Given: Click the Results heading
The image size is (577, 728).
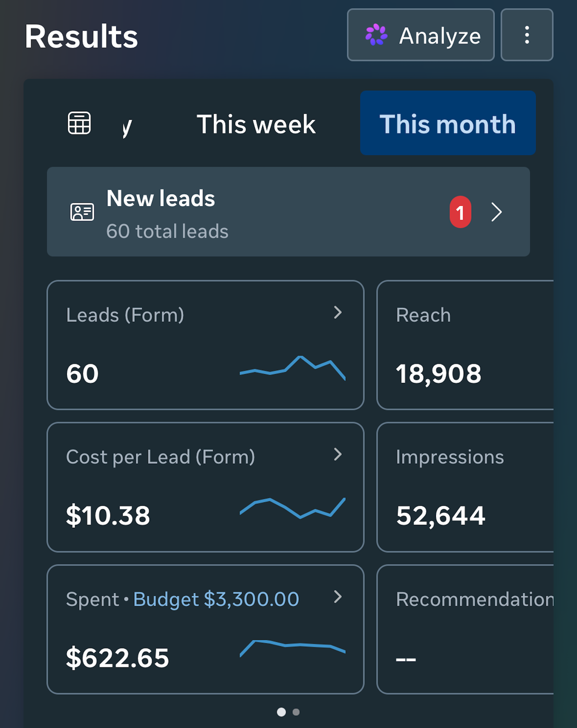Looking at the screenshot, I should (x=81, y=36).
